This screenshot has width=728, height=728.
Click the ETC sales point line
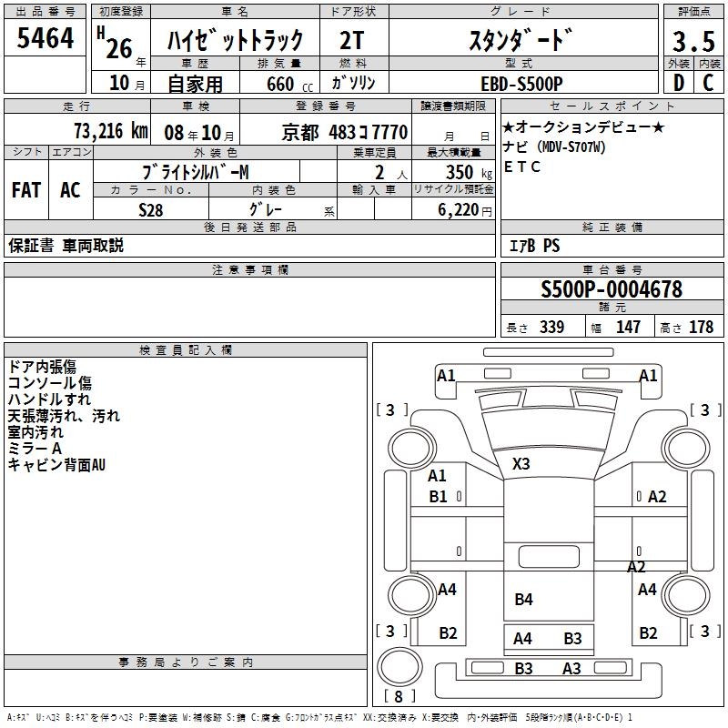[521, 167]
